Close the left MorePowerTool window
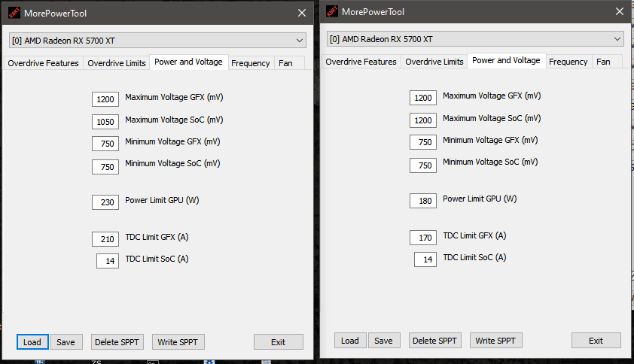The width and height of the screenshot is (634, 364). tap(302, 13)
